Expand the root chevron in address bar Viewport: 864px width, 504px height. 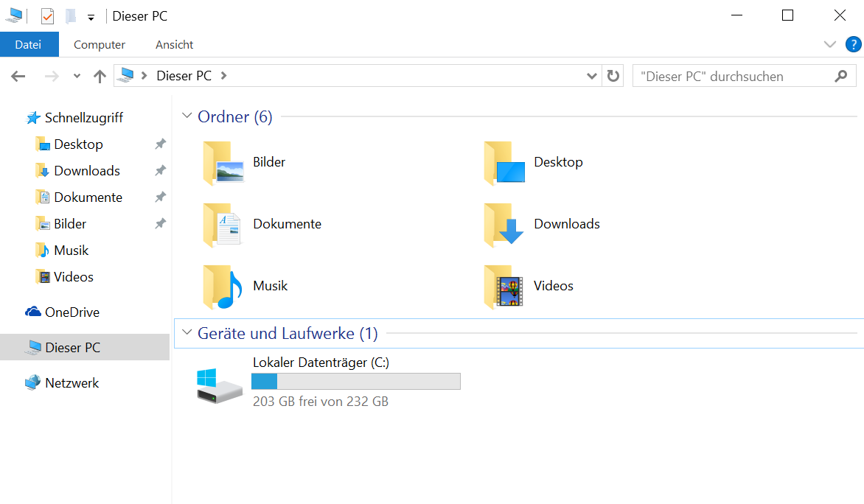click(144, 75)
